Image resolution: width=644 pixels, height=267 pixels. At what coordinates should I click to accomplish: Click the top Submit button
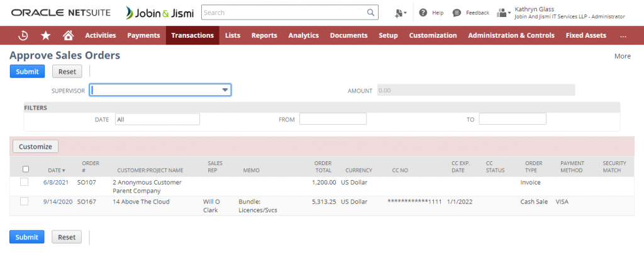[x=27, y=71]
